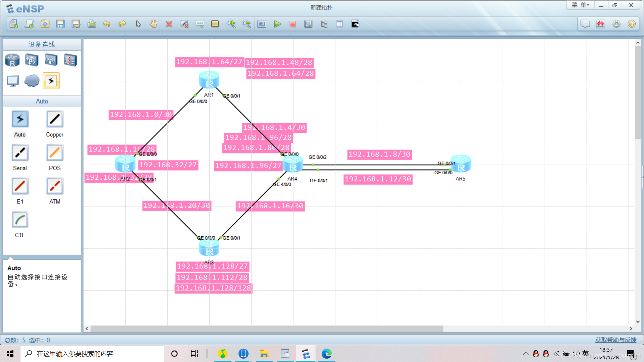Open the grid toolbar icon
The height and width of the screenshot is (362, 644).
[339, 24]
